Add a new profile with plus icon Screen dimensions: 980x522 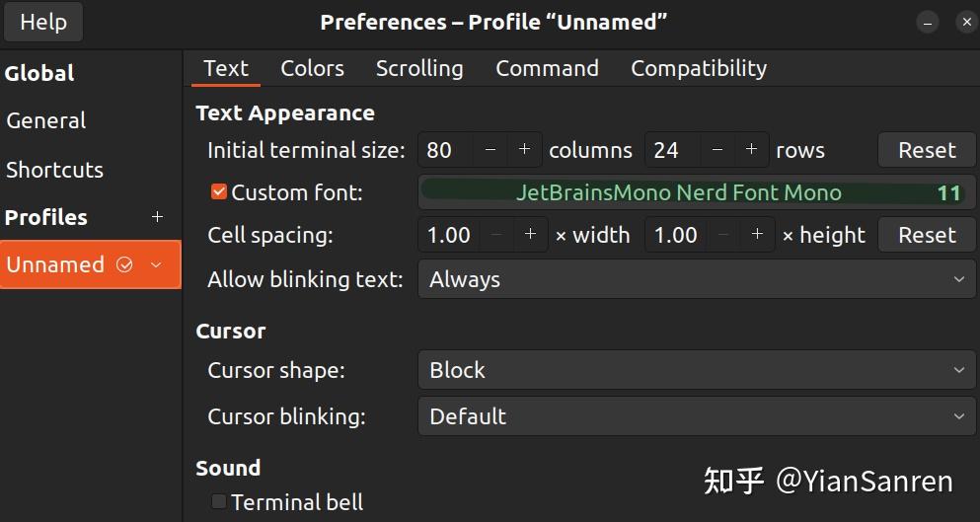coord(157,217)
